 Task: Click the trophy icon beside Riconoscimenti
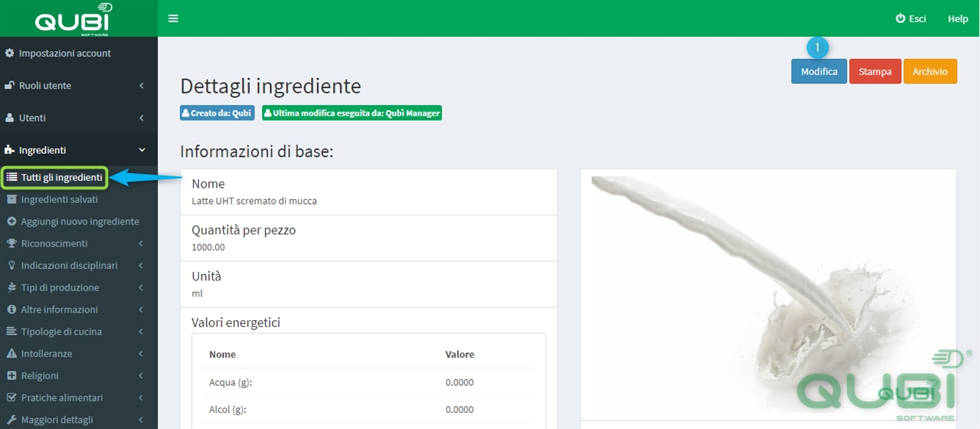point(11,243)
